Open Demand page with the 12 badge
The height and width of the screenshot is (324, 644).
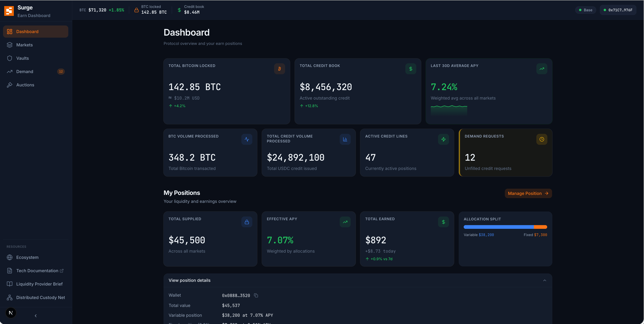(24, 72)
